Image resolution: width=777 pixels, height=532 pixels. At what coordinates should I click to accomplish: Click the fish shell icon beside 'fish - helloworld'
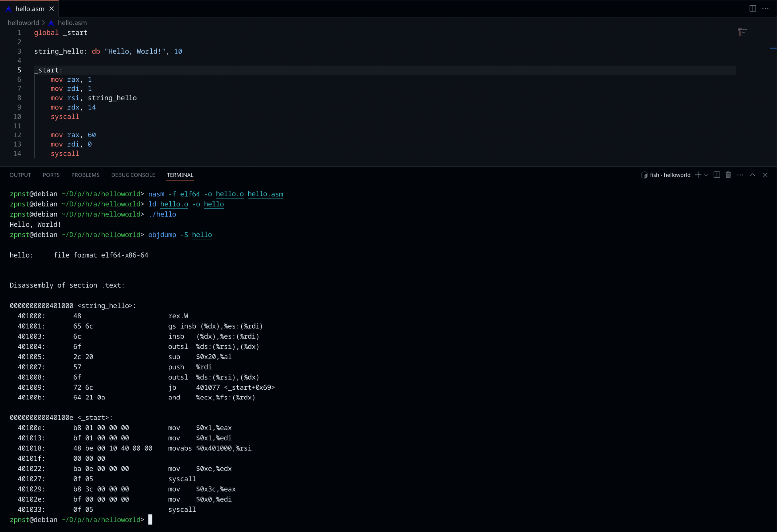644,175
